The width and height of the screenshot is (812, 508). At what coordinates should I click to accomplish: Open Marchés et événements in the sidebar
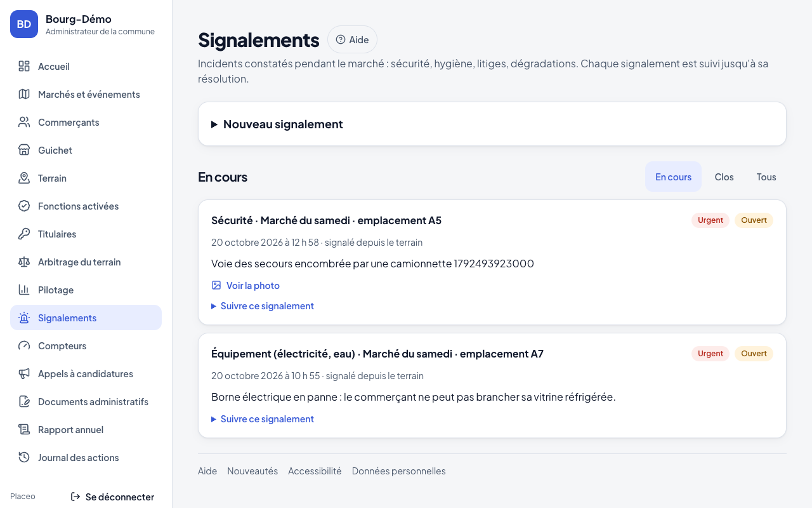[x=86, y=94]
